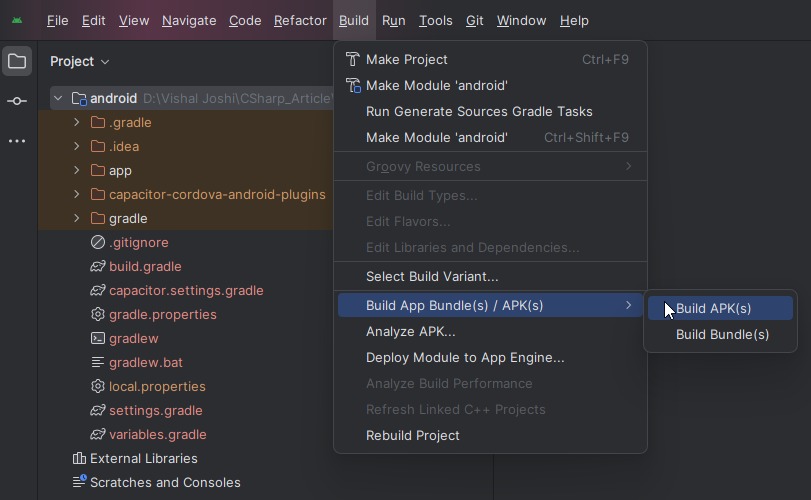Open the Tools menu

[x=435, y=21]
